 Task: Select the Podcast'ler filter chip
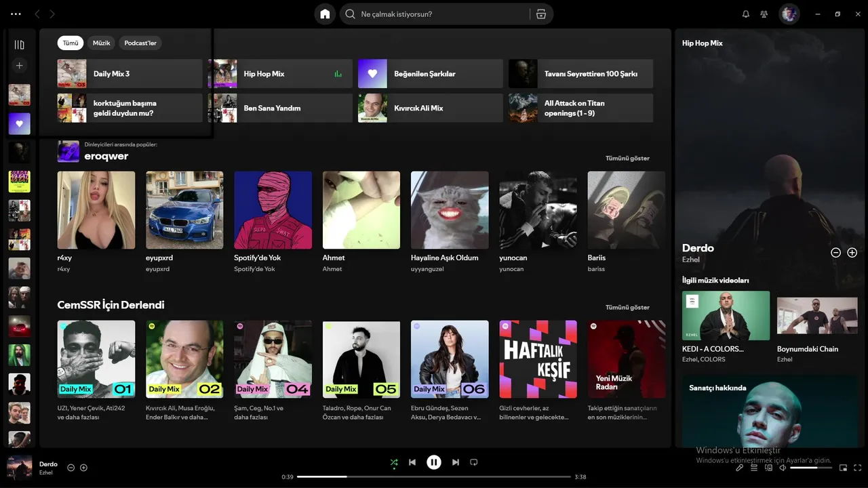140,43
